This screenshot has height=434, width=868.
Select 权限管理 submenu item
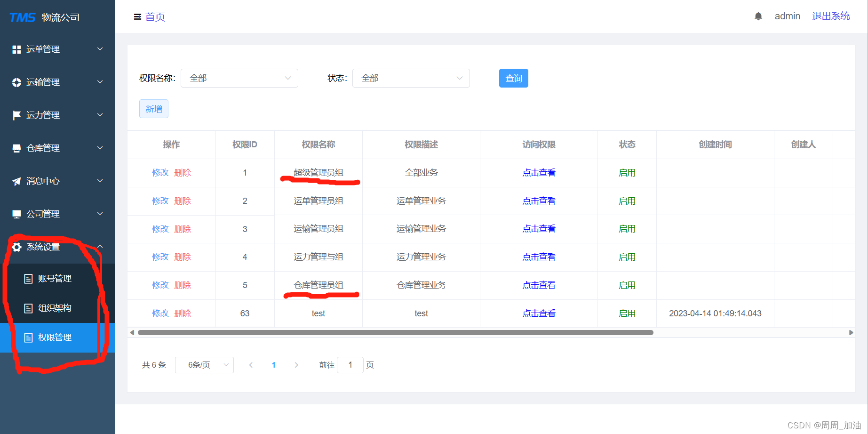point(57,338)
